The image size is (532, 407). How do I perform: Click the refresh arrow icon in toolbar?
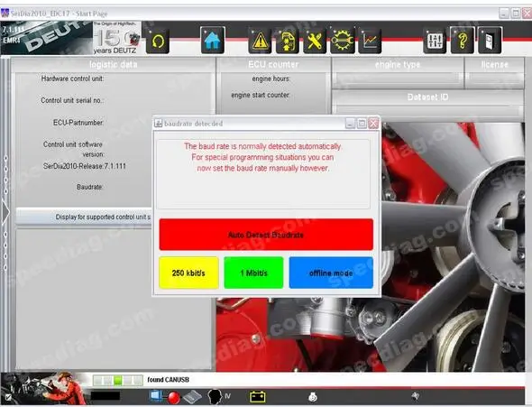[158, 41]
